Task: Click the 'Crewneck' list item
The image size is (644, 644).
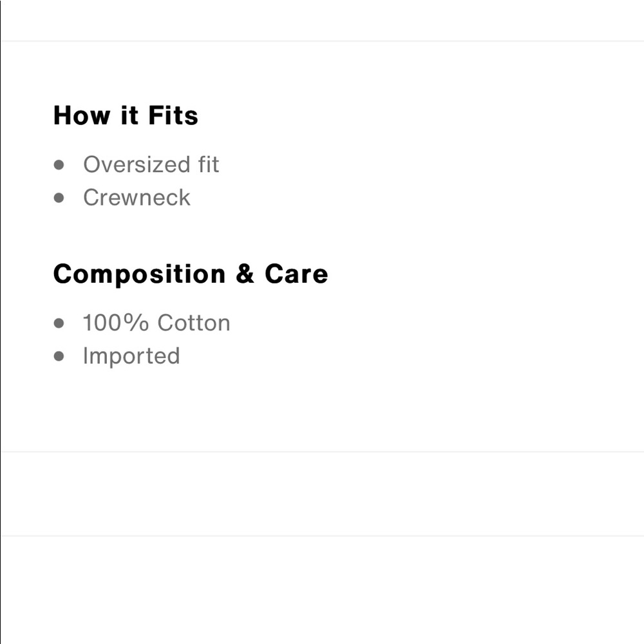Action: pos(137,197)
